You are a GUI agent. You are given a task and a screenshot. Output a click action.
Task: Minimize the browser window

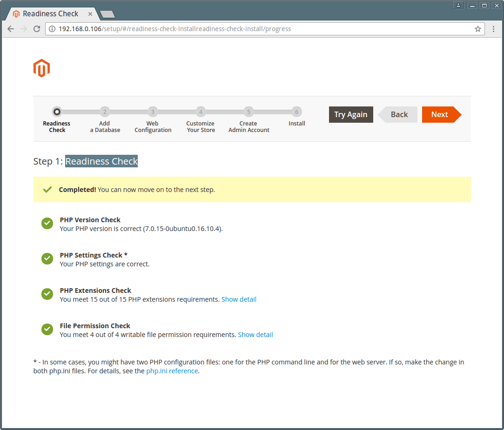472,6
